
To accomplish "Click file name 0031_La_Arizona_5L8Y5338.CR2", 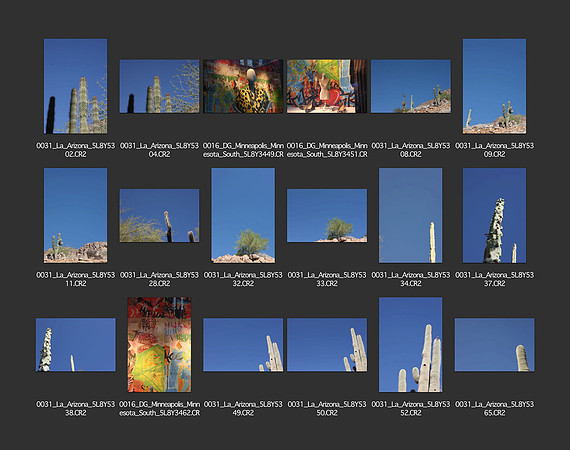I will pos(76,408).
